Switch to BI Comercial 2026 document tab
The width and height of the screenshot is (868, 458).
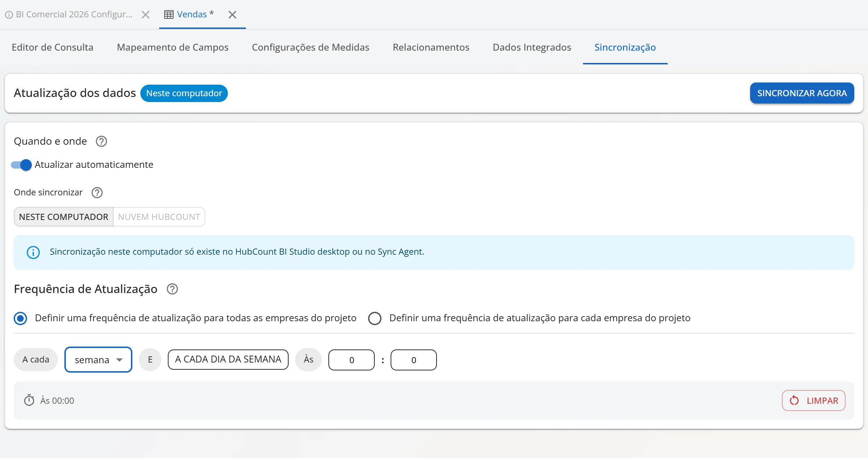click(74, 14)
